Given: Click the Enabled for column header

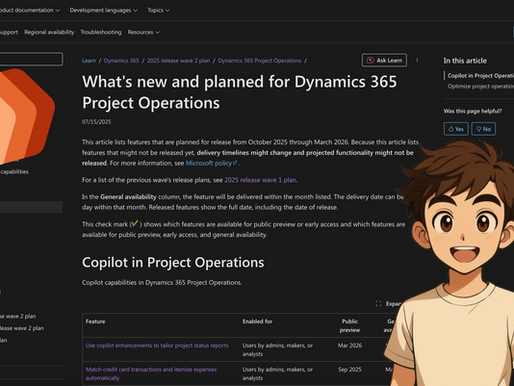Looking at the screenshot, I should pos(257,322).
